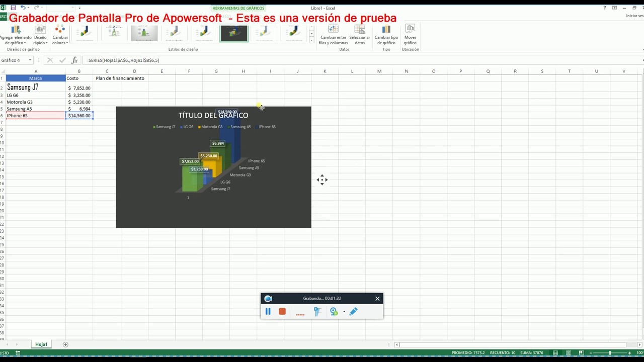
Task: Click the chart title Título del gráfico
Action: coord(213,115)
